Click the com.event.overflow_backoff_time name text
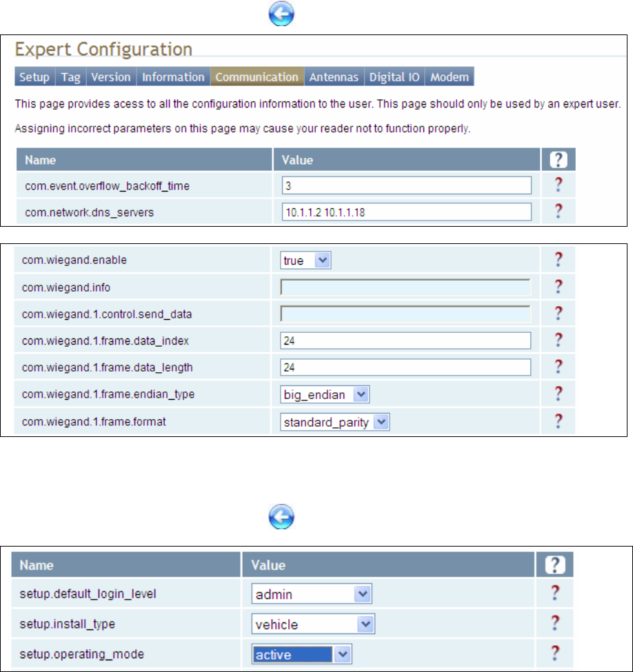The height and width of the screenshot is (672, 633). [107, 186]
